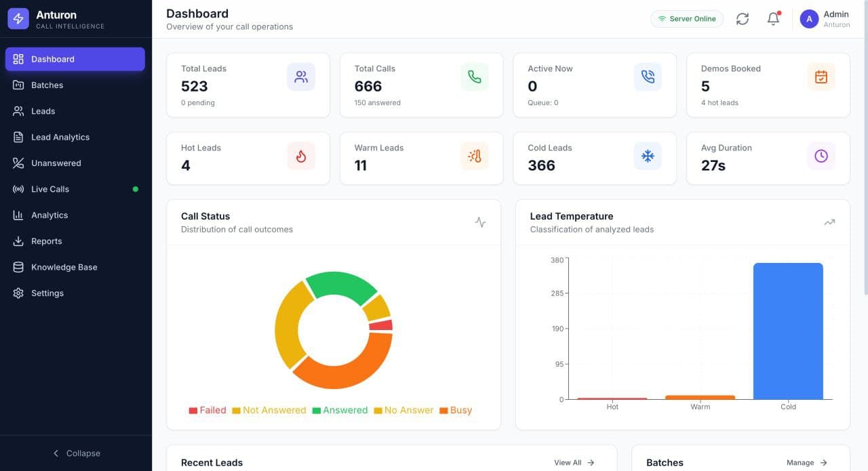The width and height of the screenshot is (868, 471).
Task: Toggle the Answered legend item
Action: pyautogui.click(x=340, y=410)
